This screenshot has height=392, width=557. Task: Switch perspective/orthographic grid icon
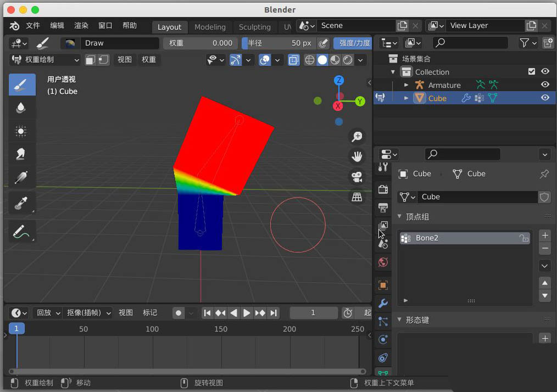(x=357, y=197)
